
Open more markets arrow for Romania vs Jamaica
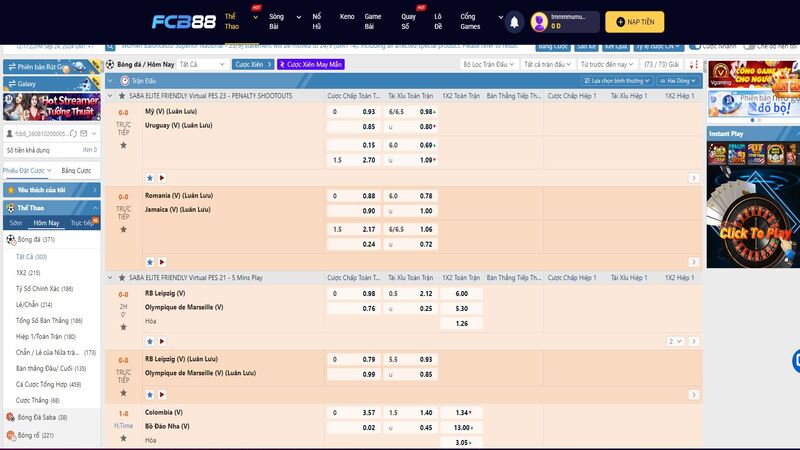click(x=693, y=262)
